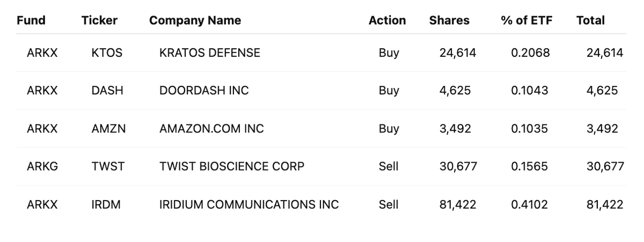Click the AMZN ticker symbol
Viewport: 644px width, 242px height.
pos(108,129)
